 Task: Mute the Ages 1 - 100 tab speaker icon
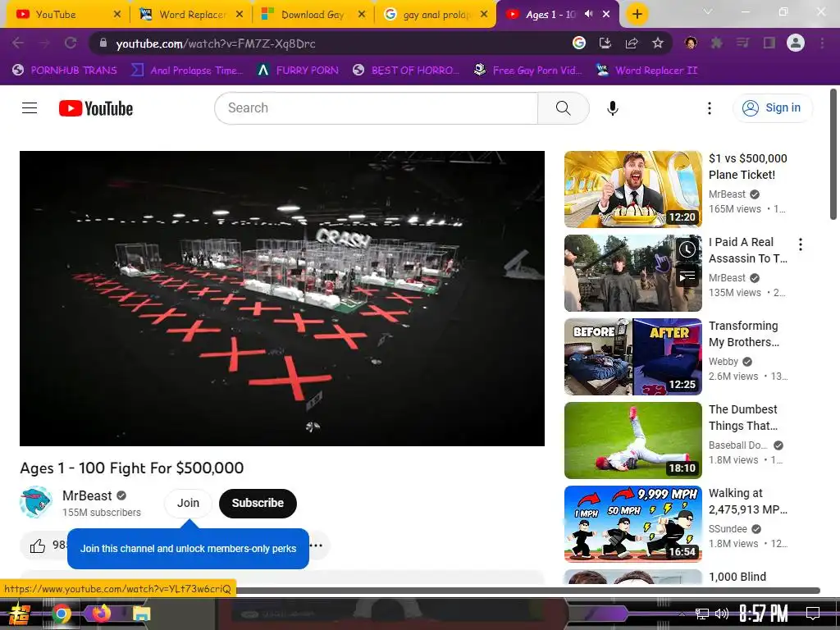(x=588, y=14)
